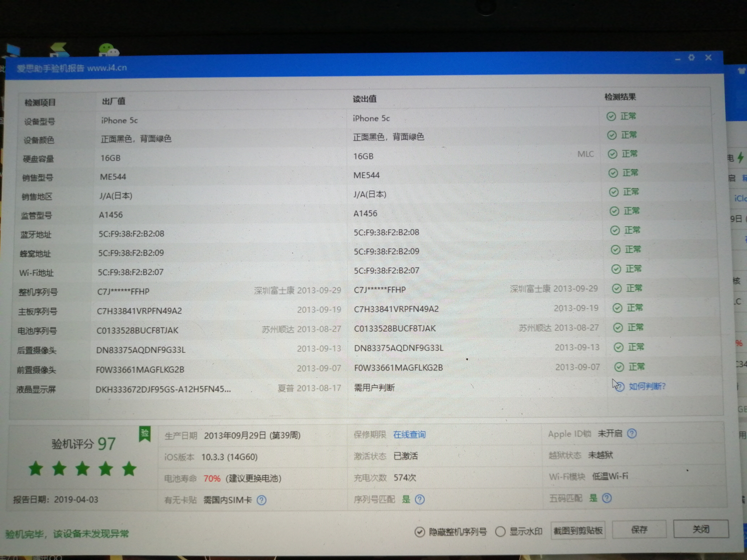Click help icon beside 五码匹配
This screenshot has width=747, height=560.
click(607, 498)
